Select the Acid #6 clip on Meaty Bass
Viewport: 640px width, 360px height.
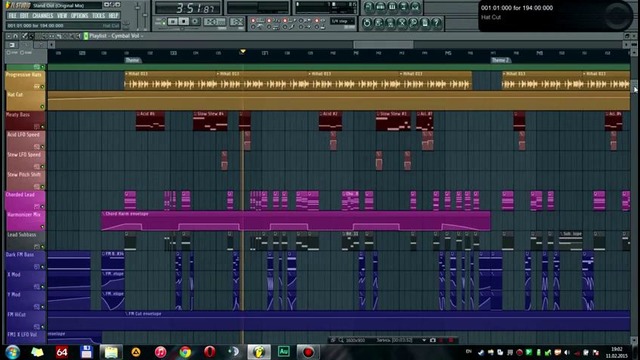pos(150,121)
